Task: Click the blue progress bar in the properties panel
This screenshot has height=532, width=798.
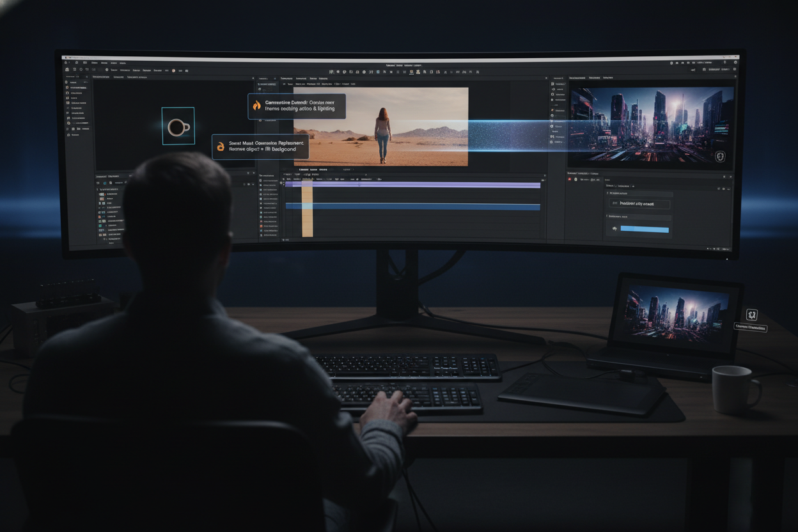Action: click(645, 229)
